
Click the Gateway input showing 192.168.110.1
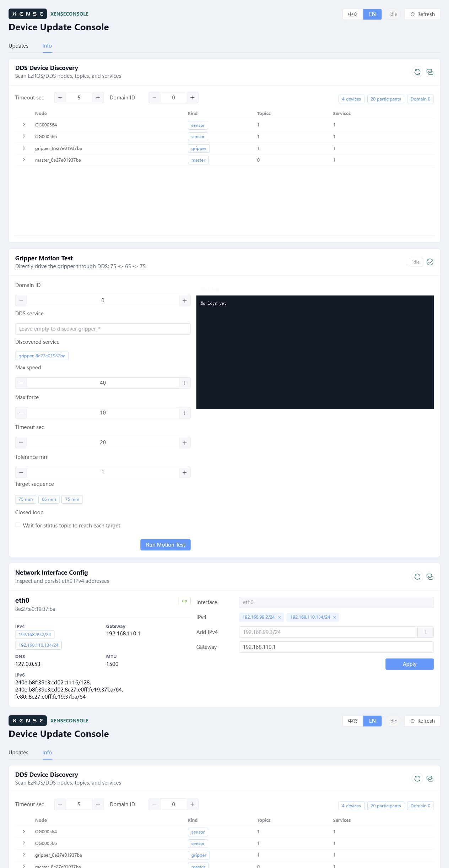coord(336,647)
